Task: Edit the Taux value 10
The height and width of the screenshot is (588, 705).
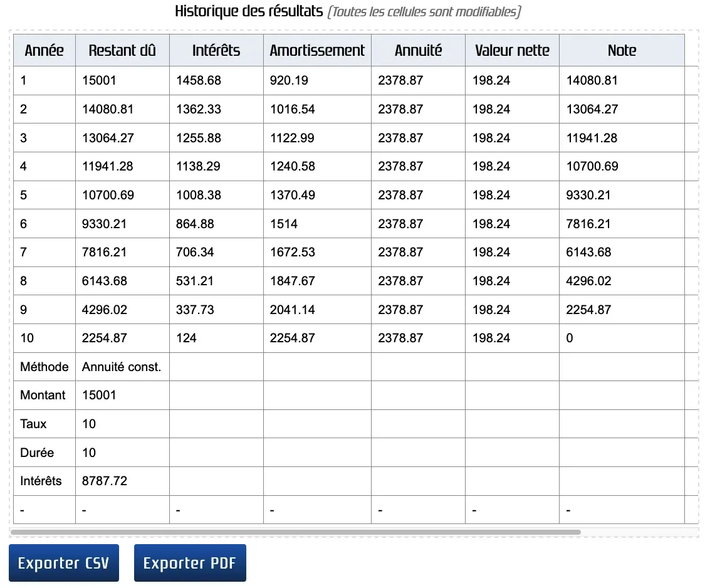Action: (x=122, y=424)
